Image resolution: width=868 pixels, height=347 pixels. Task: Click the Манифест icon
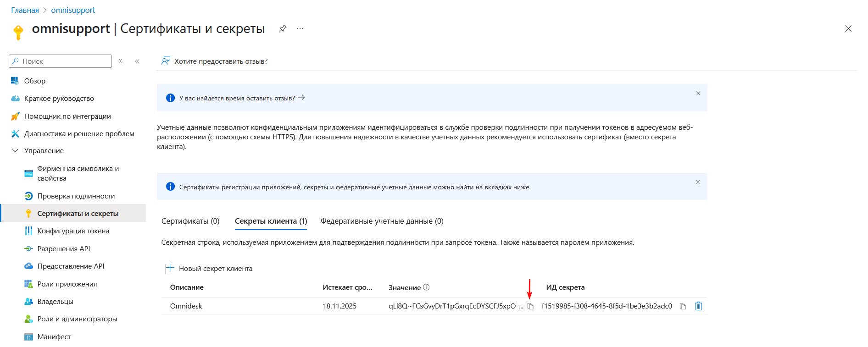point(28,337)
